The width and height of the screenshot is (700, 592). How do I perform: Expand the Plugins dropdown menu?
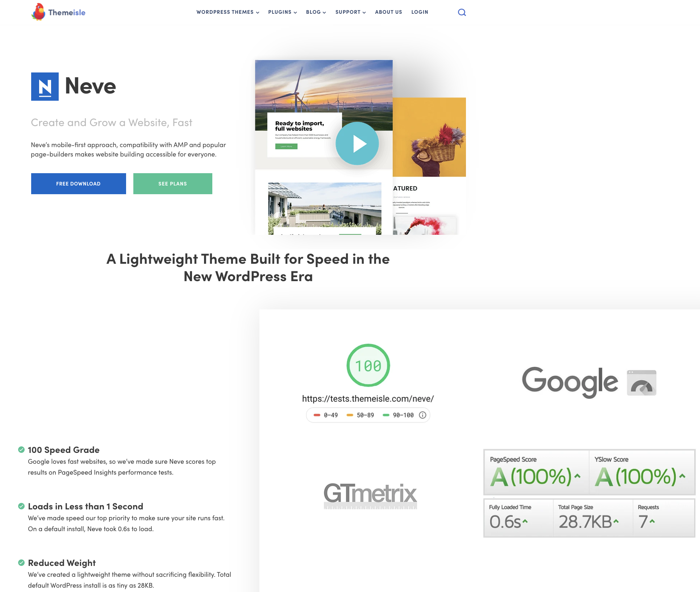283,12
